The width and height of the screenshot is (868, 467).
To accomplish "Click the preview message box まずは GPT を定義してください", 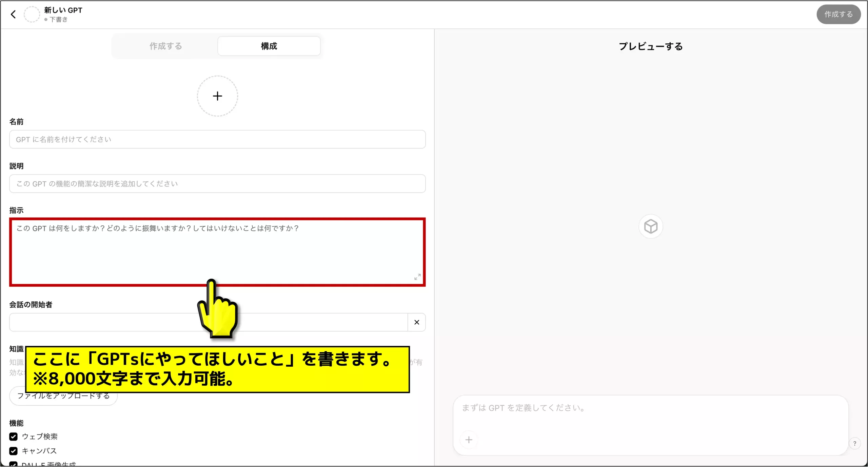I will tap(651, 425).
